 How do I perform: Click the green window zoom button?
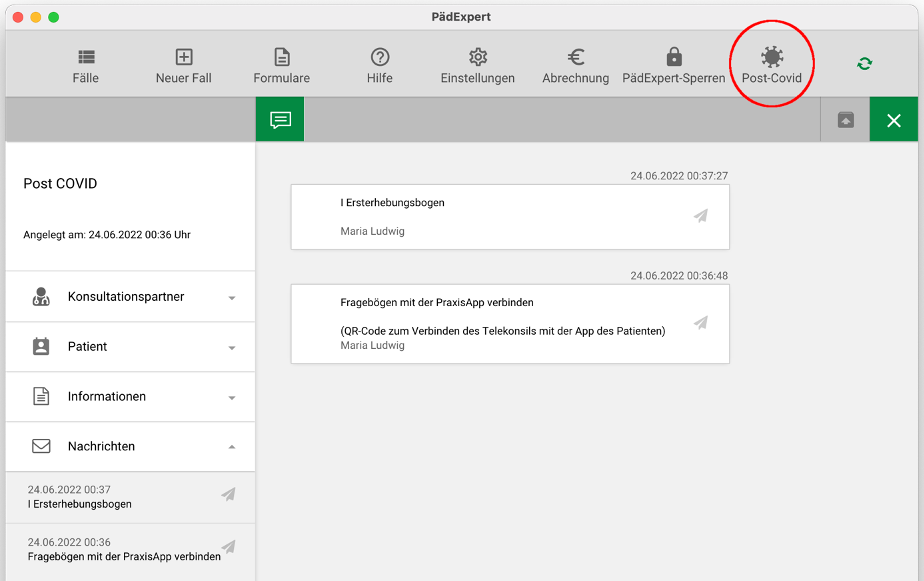point(53,17)
